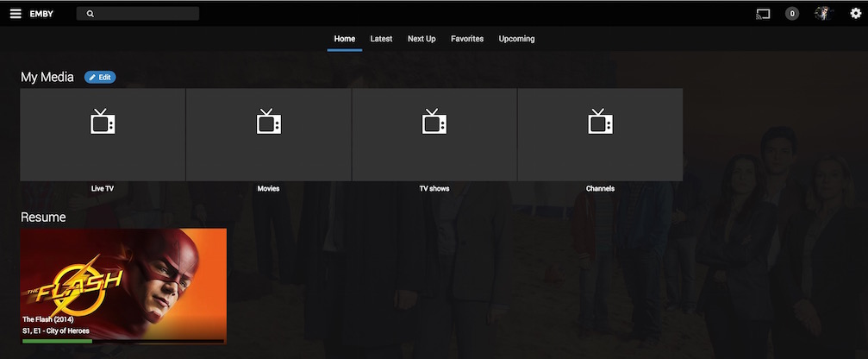Image resolution: width=868 pixels, height=359 pixels.
Task: Switch to the Latest tab
Action: 381,39
